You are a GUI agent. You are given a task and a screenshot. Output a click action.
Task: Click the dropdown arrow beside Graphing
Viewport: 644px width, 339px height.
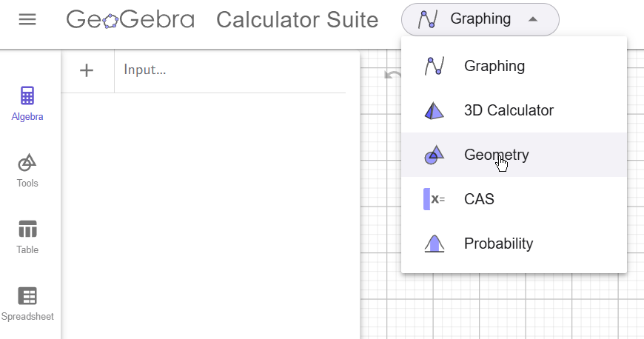click(x=533, y=19)
